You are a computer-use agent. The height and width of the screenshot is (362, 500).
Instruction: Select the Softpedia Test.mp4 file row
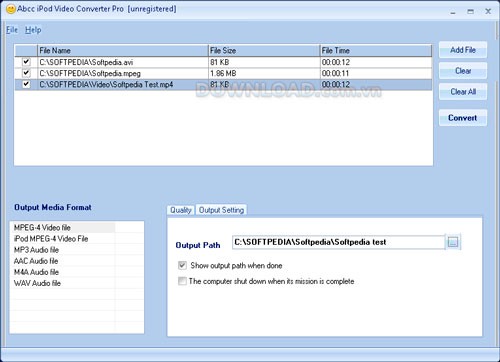[223, 84]
